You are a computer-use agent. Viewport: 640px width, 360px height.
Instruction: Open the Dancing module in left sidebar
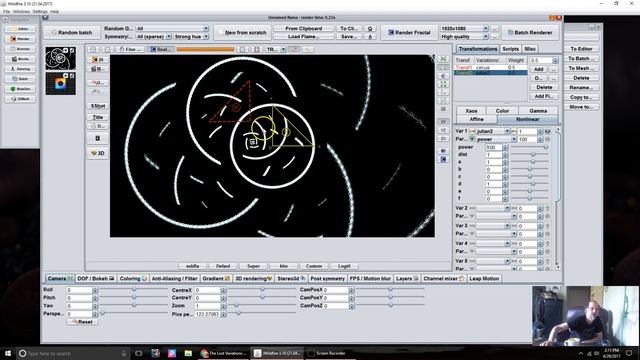[x=20, y=69]
